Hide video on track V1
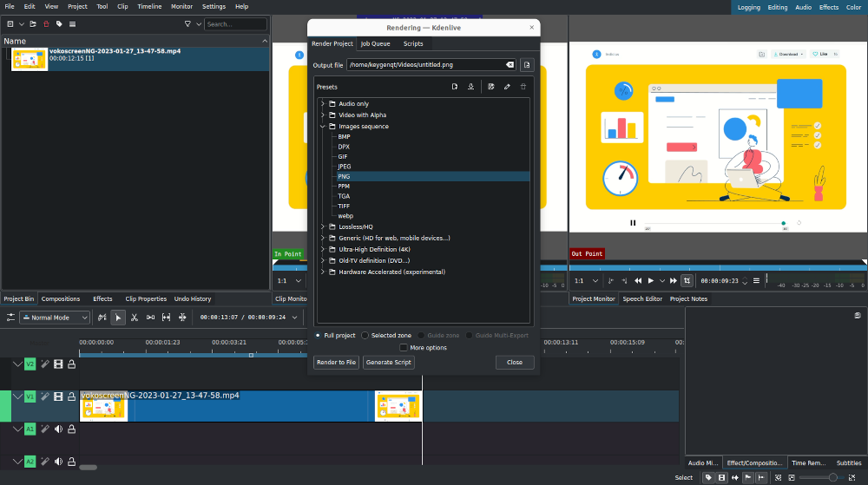 (58, 397)
